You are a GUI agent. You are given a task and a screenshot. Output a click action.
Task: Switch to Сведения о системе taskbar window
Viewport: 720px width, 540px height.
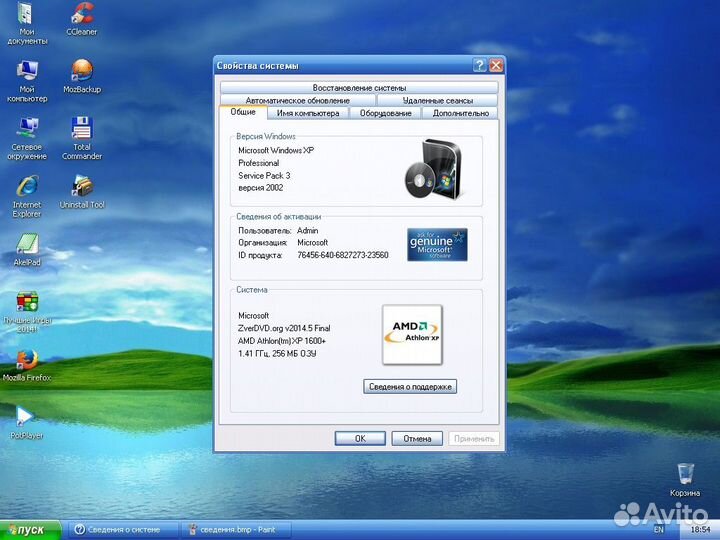pyautogui.click(x=123, y=530)
